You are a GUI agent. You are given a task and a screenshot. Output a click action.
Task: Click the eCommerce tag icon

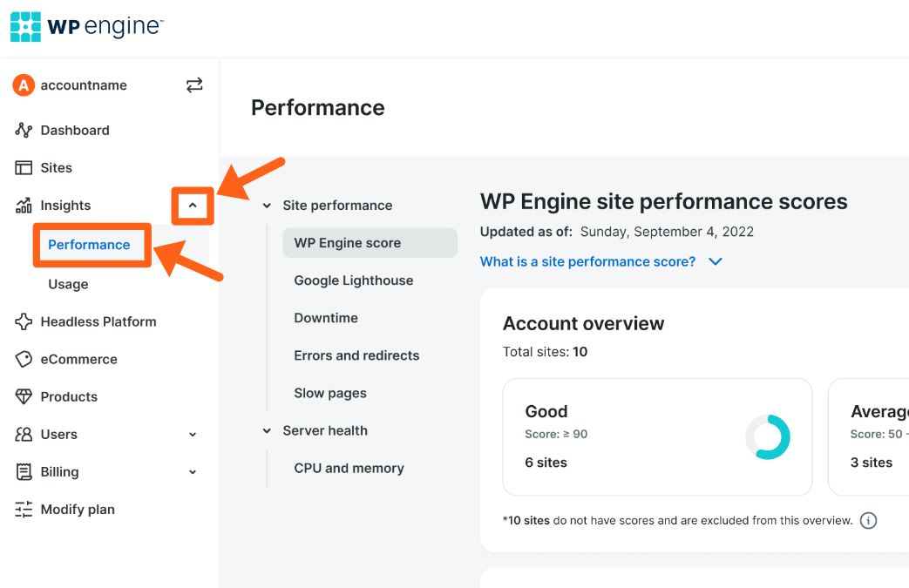pyautogui.click(x=24, y=359)
